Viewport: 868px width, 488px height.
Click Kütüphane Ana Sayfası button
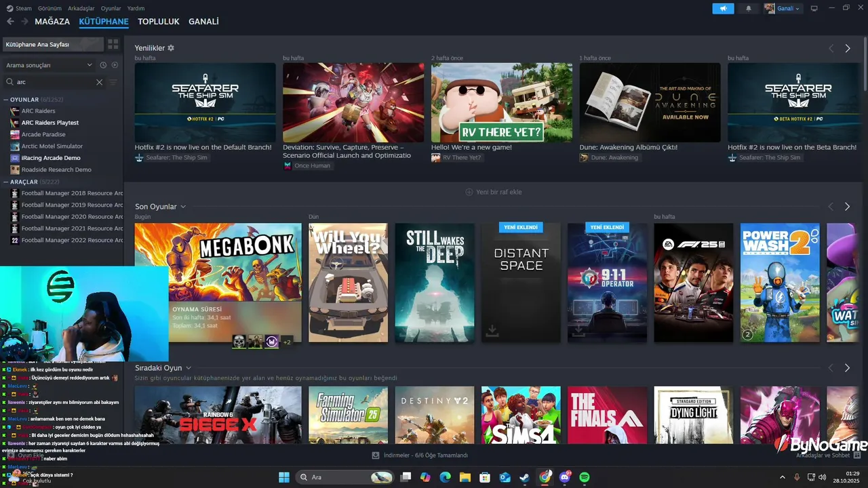53,44
